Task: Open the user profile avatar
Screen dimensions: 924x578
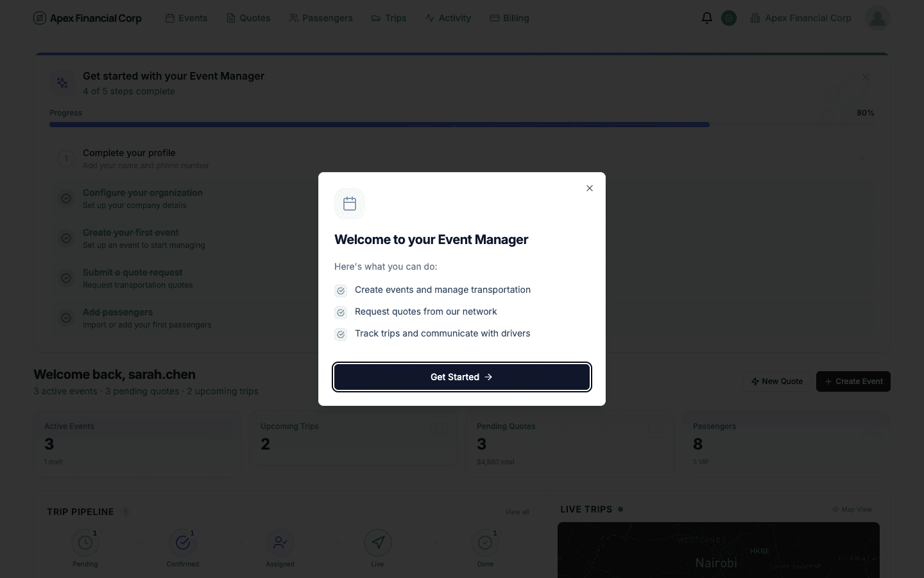Action: pos(877,18)
